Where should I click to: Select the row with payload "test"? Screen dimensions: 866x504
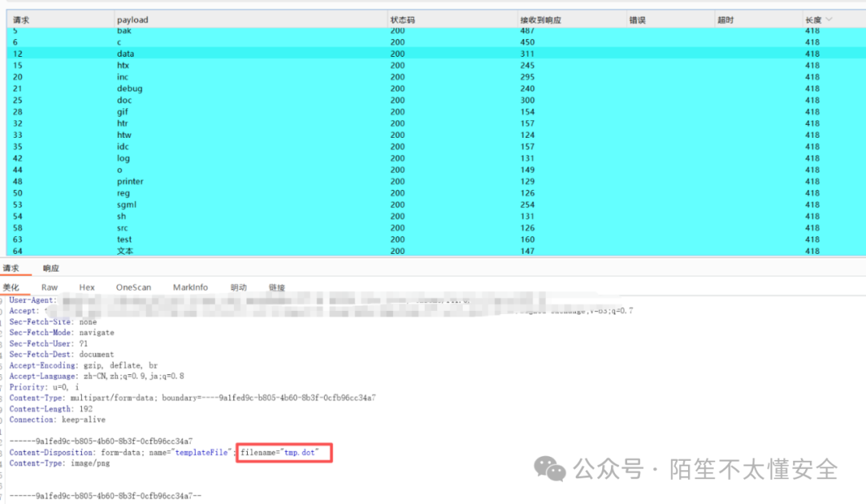pos(436,239)
